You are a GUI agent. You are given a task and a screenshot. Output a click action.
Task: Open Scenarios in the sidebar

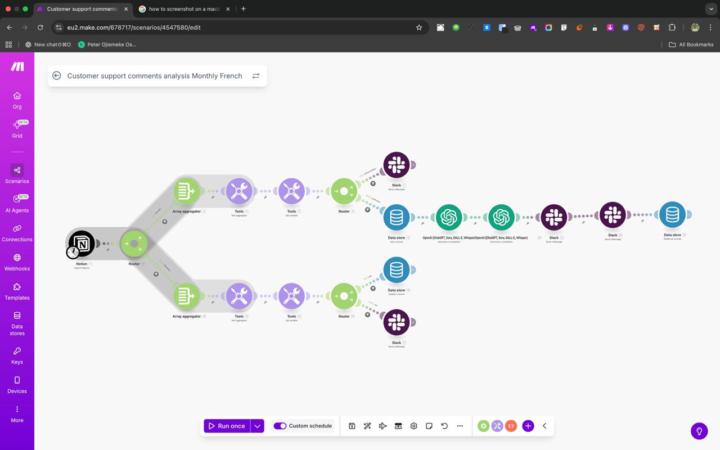click(17, 174)
